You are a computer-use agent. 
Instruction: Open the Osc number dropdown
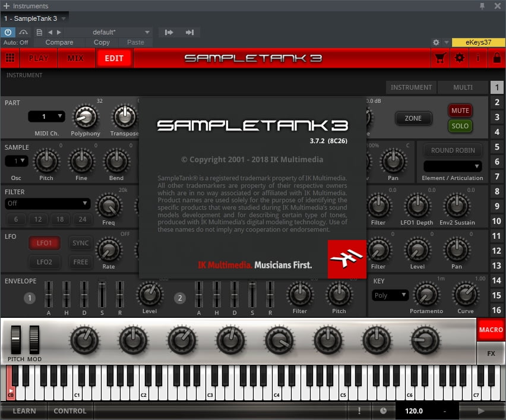pyautogui.click(x=16, y=161)
